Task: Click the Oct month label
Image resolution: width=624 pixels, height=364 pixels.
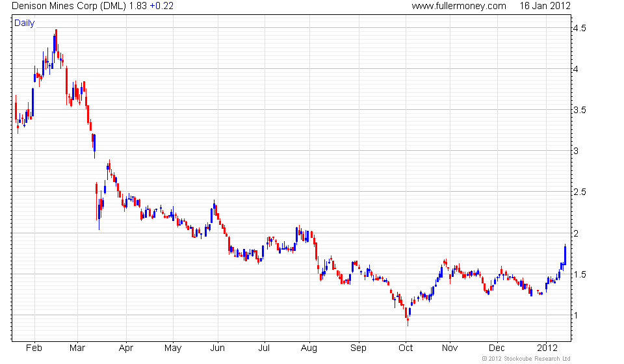Action: [406, 348]
